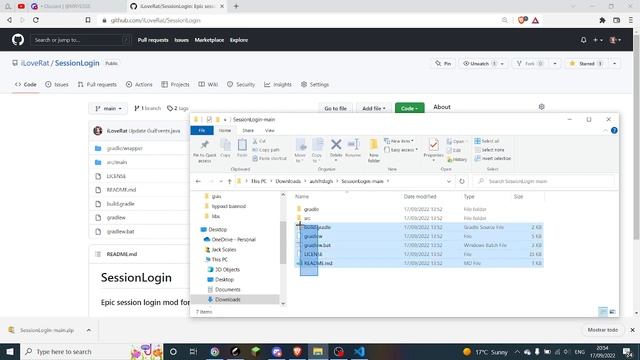Click Go to file button
This screenshot has height=360, width=640.
pos(336,109)
